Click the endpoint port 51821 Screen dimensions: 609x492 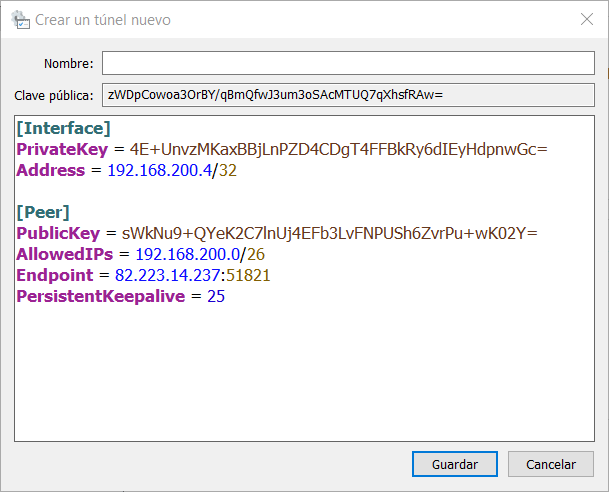click(249, 275)
